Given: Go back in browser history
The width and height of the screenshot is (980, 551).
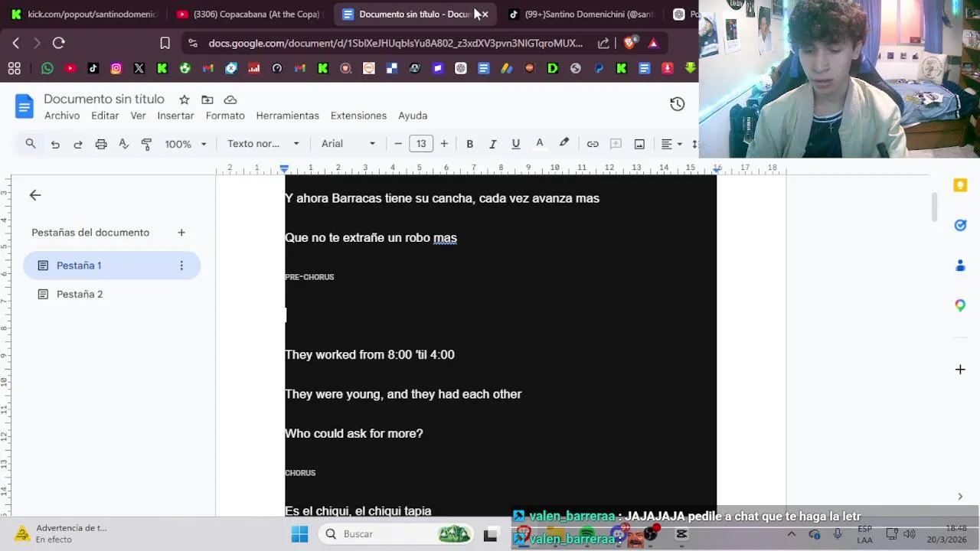Looking at the screenshot, I should pyautogui.click(x=16, y=43).
